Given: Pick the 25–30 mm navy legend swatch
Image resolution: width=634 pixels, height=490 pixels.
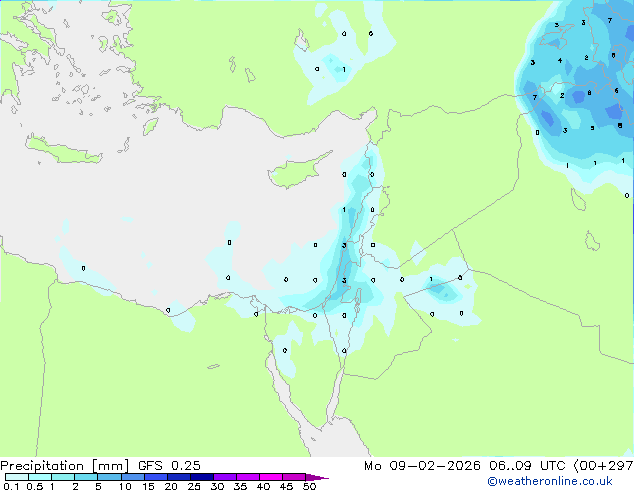Looking at the screenshot, I should click(x=201, y=477).
